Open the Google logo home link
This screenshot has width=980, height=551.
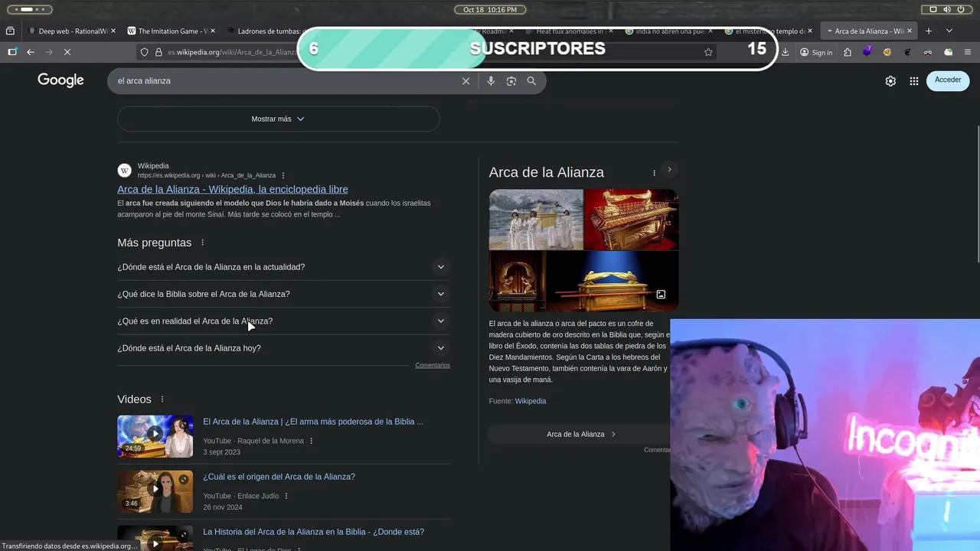(60, 80)
